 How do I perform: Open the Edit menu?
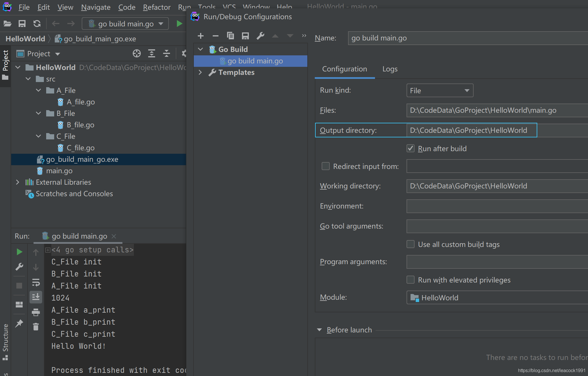[x=44, y=7]
